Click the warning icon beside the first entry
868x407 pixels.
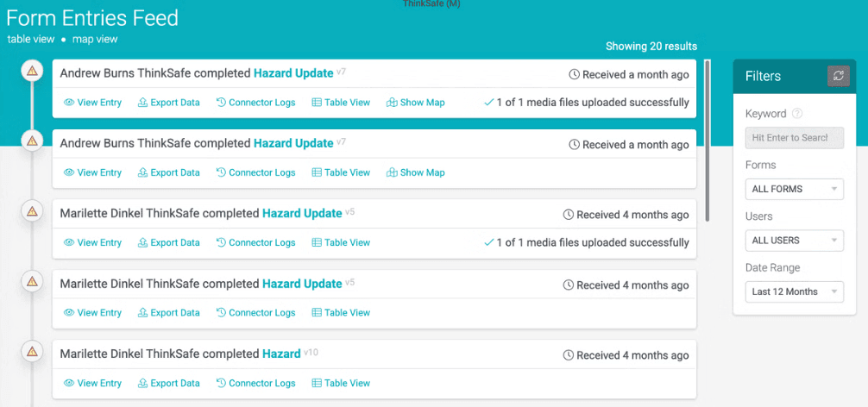click(x=32, y=71)
